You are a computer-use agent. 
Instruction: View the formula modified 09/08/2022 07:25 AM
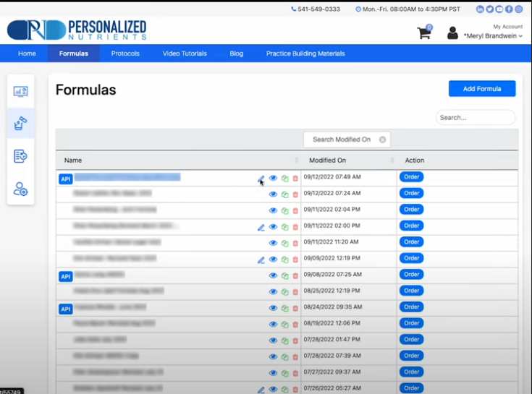pos(273,275)
